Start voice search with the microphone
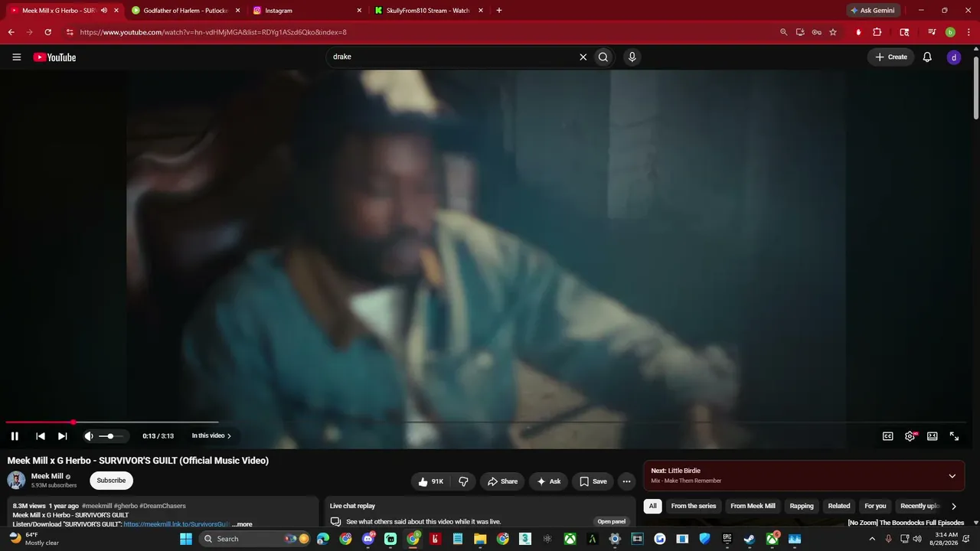 pos(632,57)
